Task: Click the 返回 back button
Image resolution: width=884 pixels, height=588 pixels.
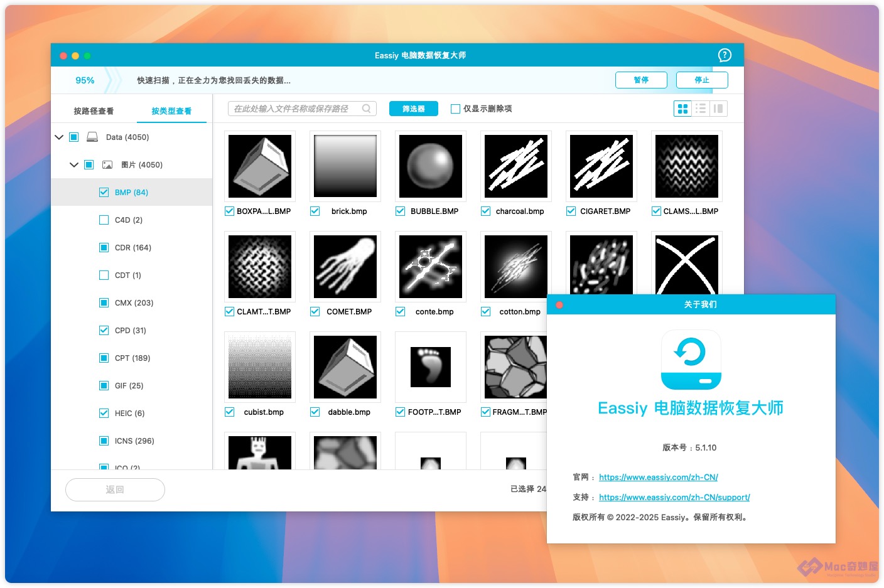Action: point(115,489)
